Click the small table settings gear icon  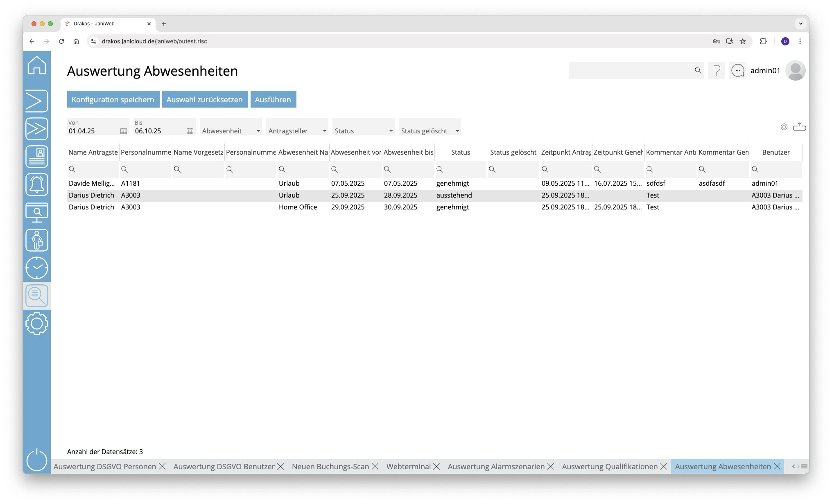click(x=784, y=127)
